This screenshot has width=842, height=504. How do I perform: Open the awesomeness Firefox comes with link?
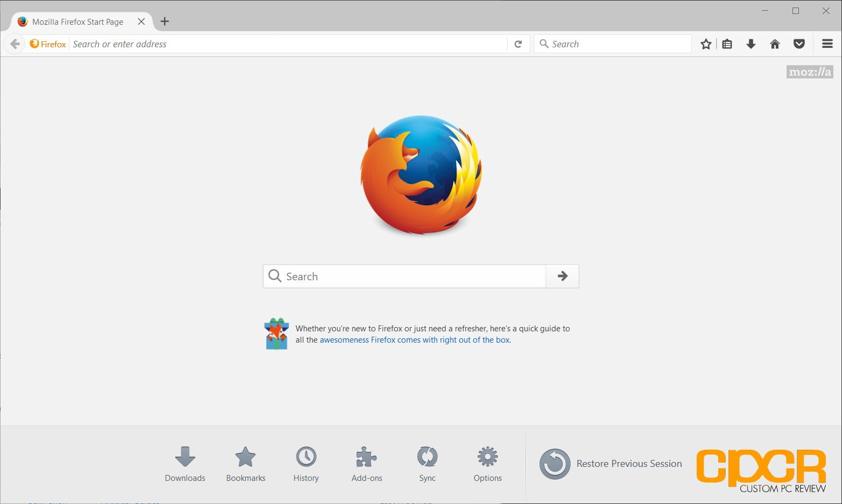coord(415,340)
